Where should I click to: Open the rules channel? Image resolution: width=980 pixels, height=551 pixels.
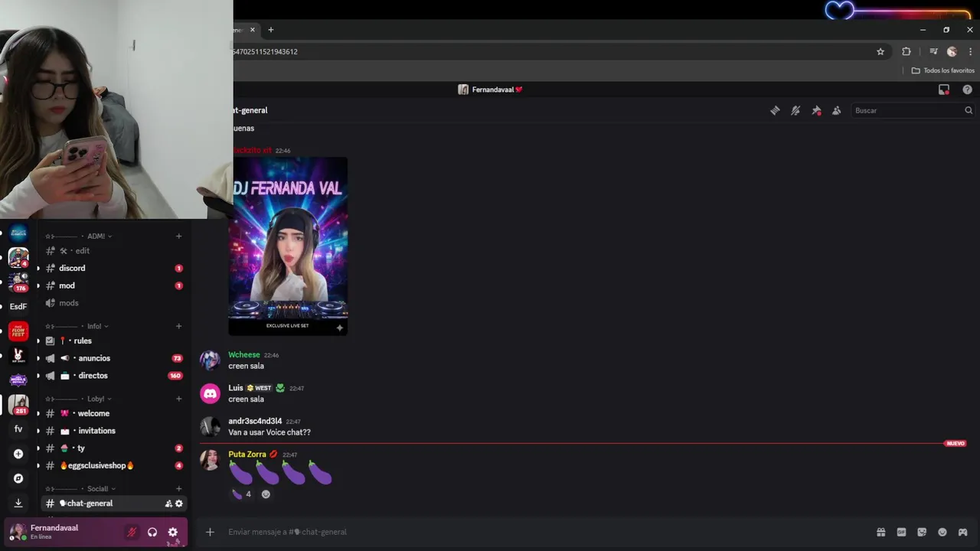click(114, 341)
